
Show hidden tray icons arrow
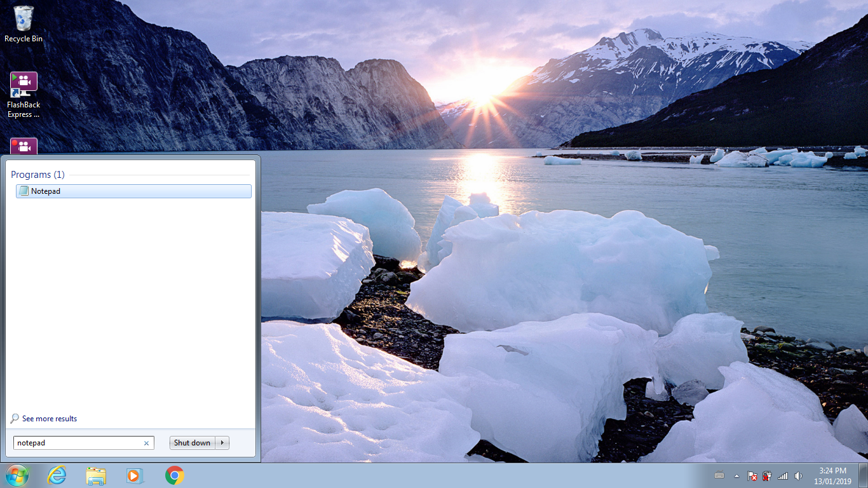coord(737,475)
